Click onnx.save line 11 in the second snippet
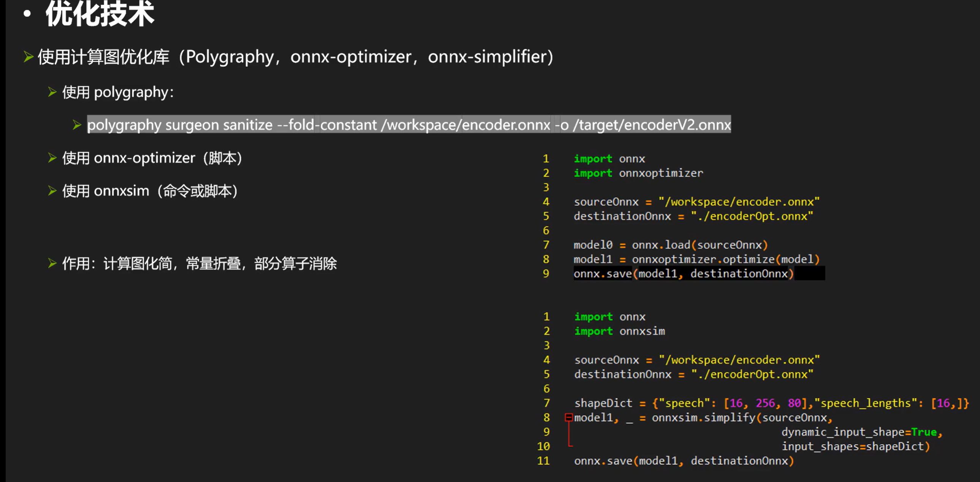 coord(684,461)
